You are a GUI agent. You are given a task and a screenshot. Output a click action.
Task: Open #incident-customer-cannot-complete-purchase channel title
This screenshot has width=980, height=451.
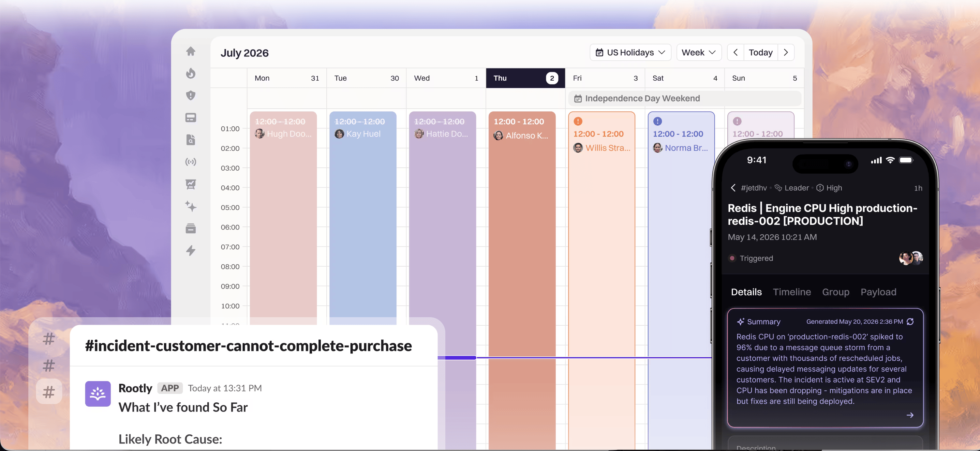click(x=248, y=346)
